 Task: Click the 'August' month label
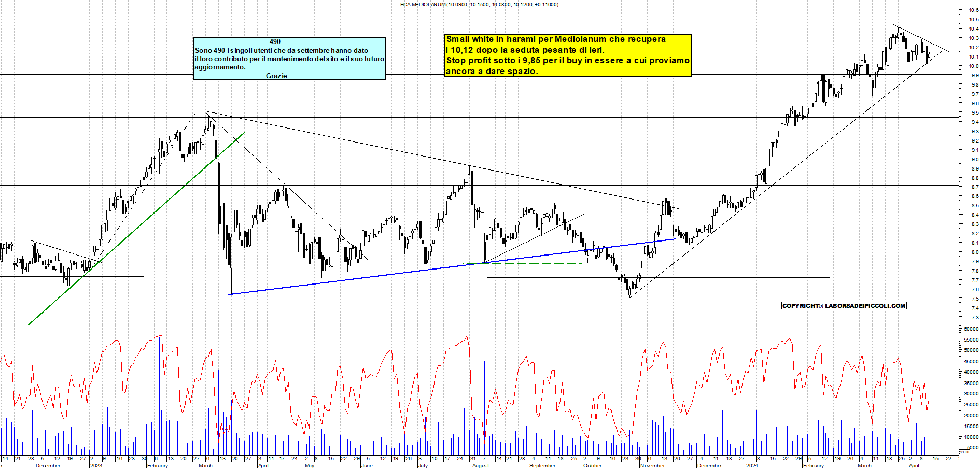coord(481,465)
